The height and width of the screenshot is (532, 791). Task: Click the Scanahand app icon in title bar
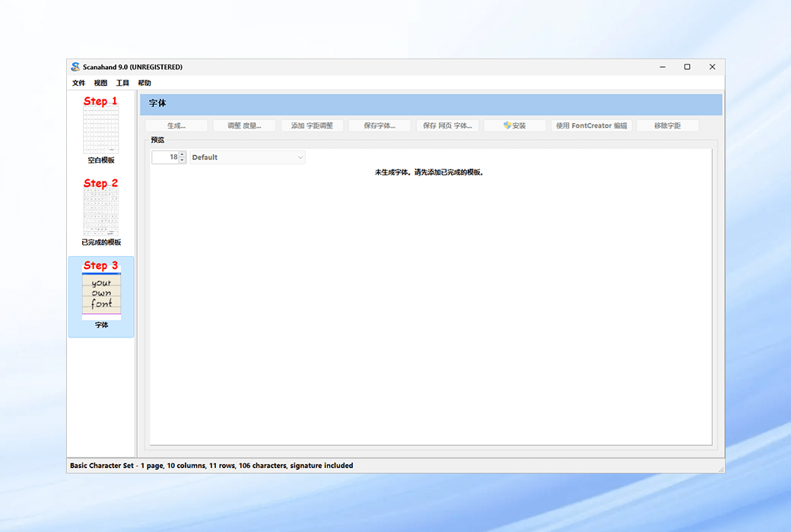coord(75,67)
